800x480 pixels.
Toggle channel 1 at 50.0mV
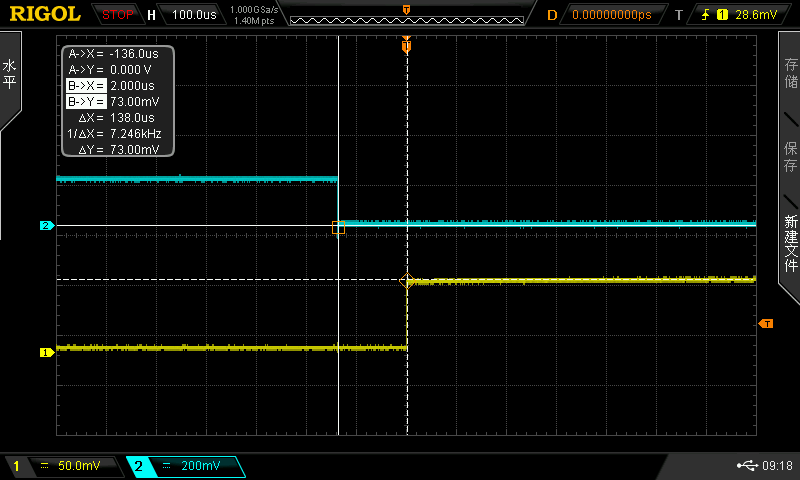pos(60,466)
